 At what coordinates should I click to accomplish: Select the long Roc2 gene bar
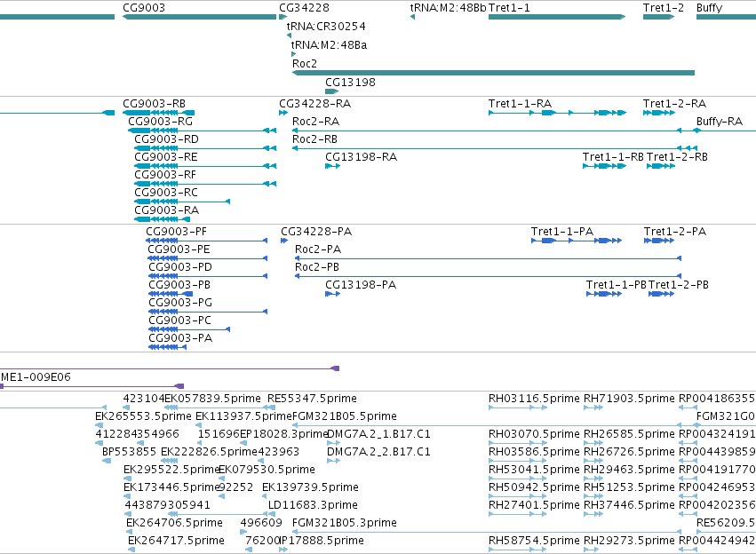[x=493, y=73]
